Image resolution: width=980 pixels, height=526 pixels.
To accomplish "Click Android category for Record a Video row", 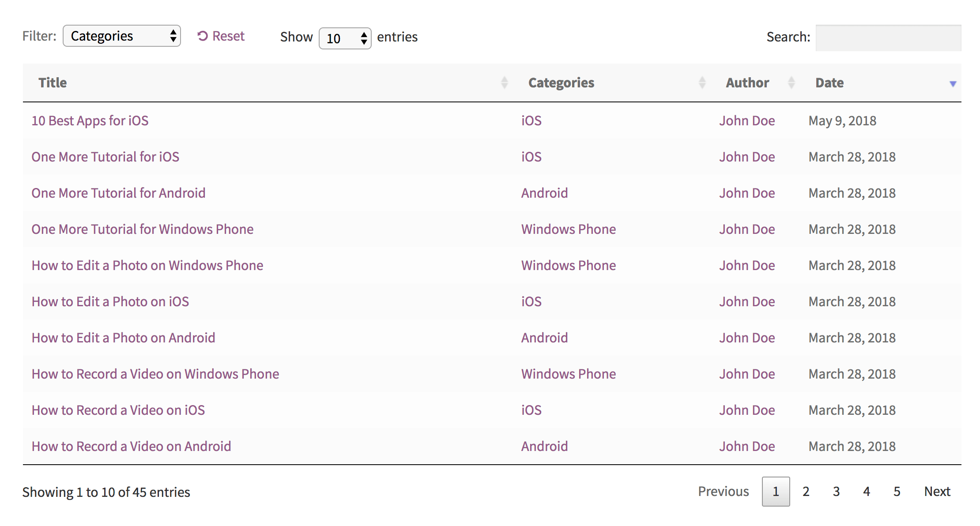I will coord(544,447).
